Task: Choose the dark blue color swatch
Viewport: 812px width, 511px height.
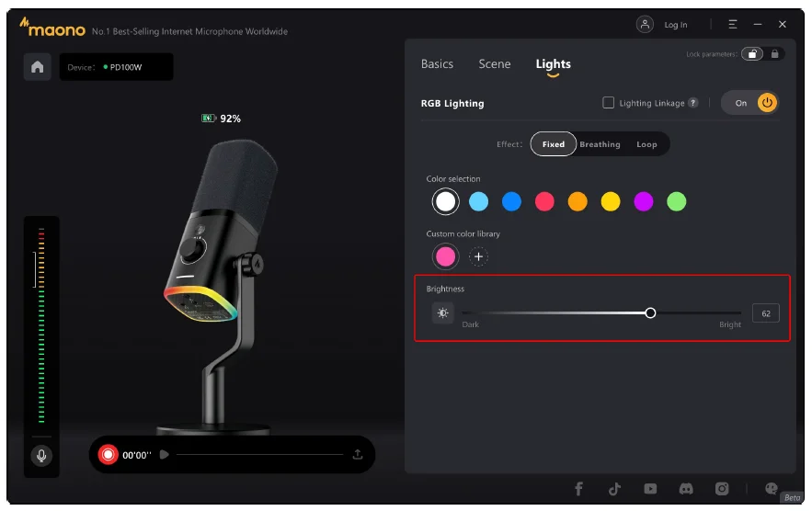Action: click(x=511, y=201)
